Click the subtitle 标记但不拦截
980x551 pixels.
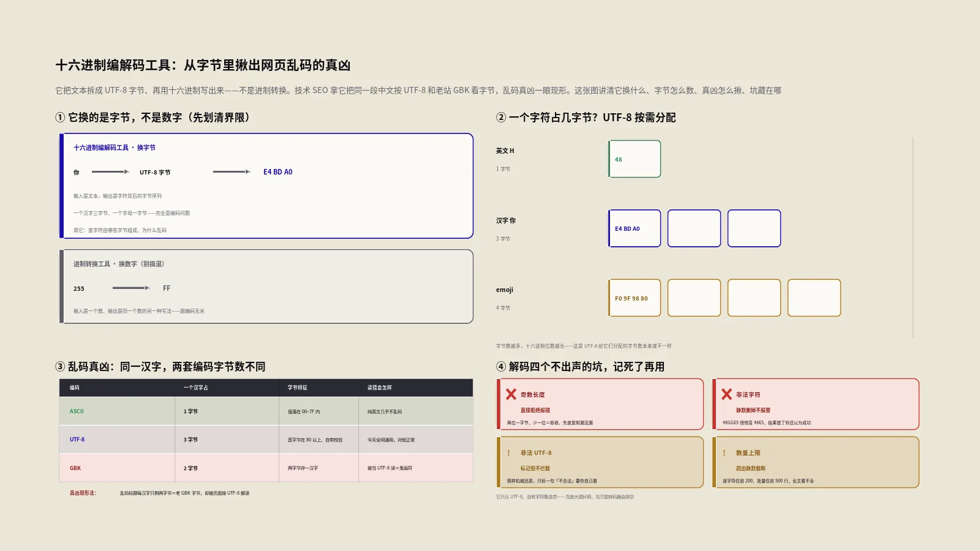tap(535, 468)
